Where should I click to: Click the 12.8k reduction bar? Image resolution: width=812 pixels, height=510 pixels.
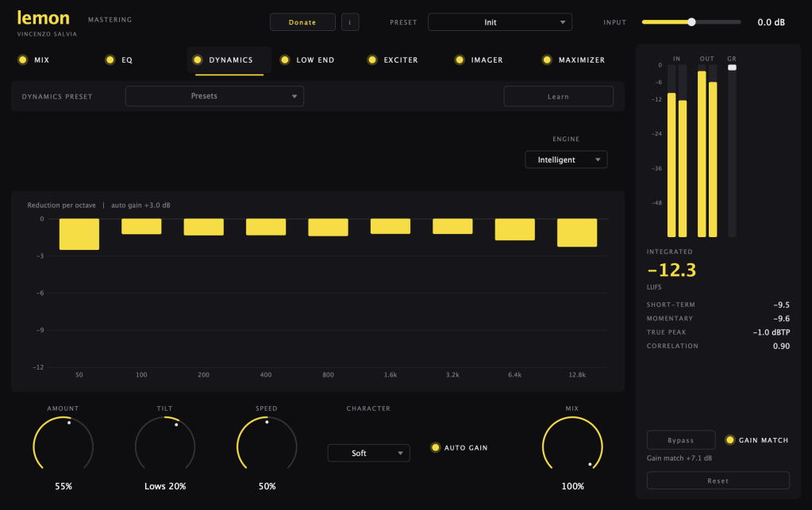(x=577, y=232)
